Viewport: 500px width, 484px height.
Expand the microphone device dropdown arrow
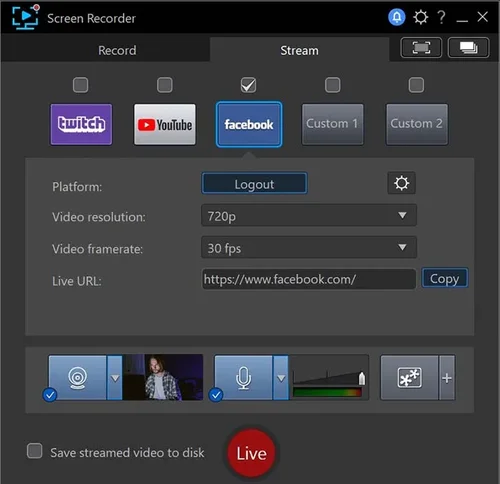pyautogui.click(x=281, y=378)
